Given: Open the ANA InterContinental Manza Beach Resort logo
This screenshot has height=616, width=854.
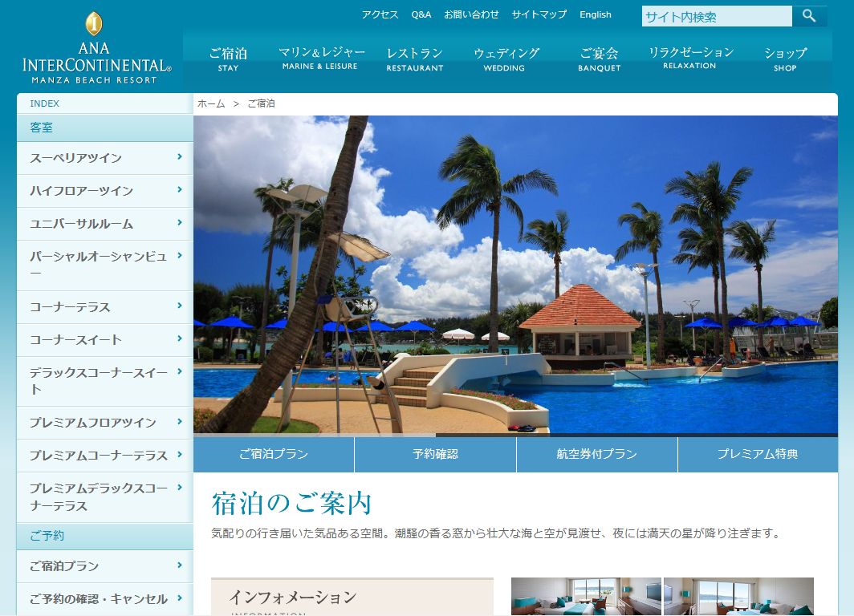Looking at the screenshot, I should click(x=96, y=48).
